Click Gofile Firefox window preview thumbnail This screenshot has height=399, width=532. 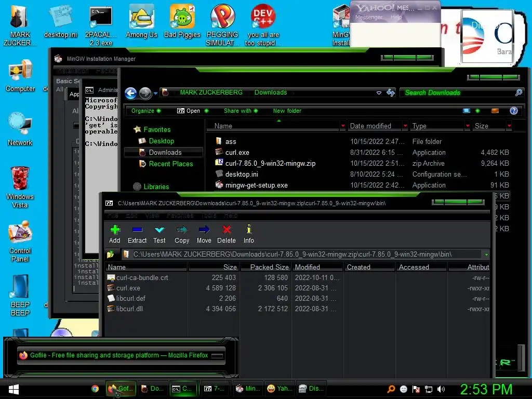[x=121, y=355]
